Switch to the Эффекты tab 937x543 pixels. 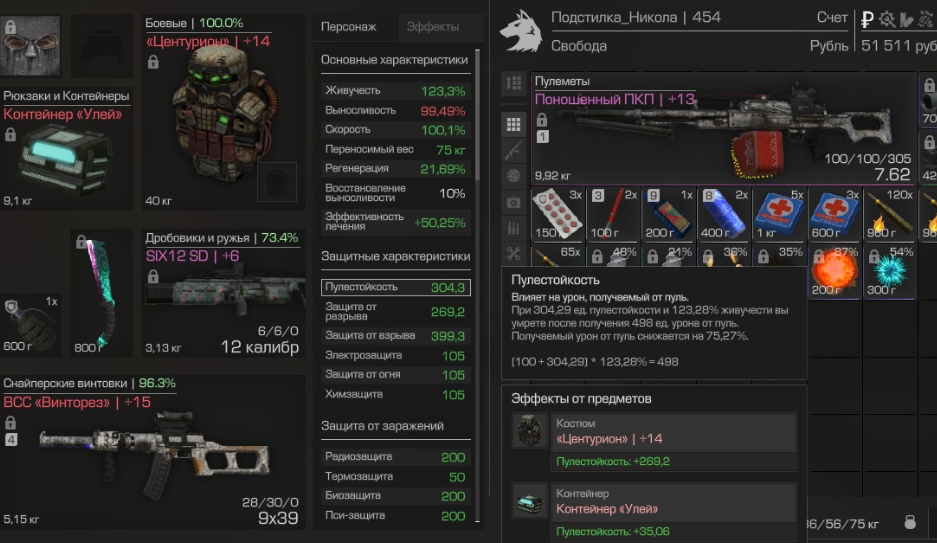coord(433,27)
